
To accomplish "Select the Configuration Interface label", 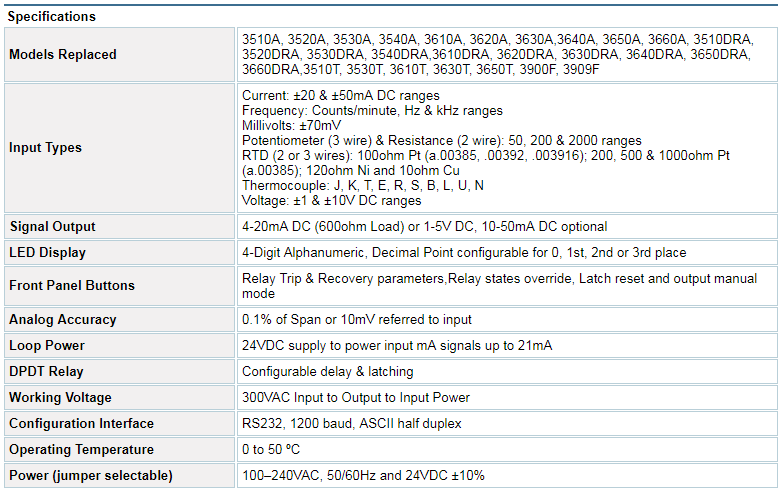I will click(x=81, y=423).
